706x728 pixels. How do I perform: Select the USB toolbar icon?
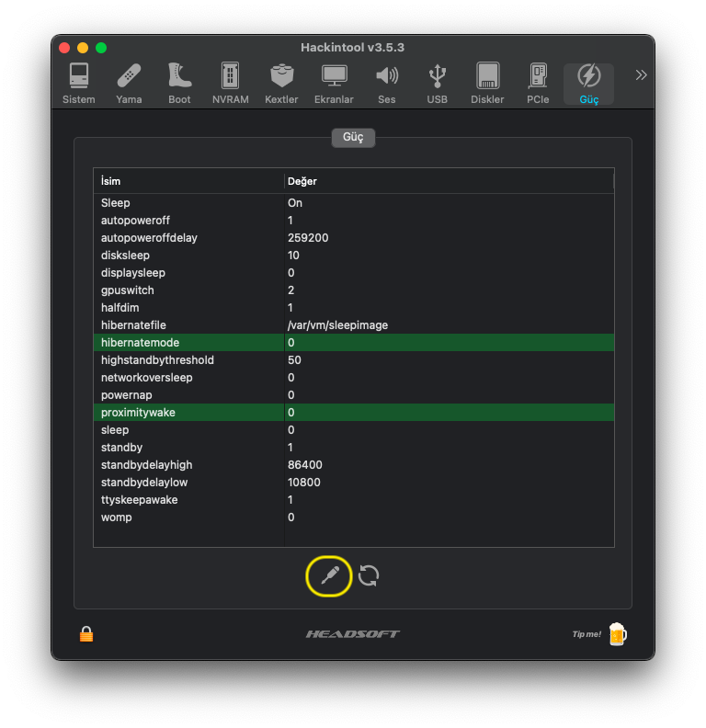(438, 84)
